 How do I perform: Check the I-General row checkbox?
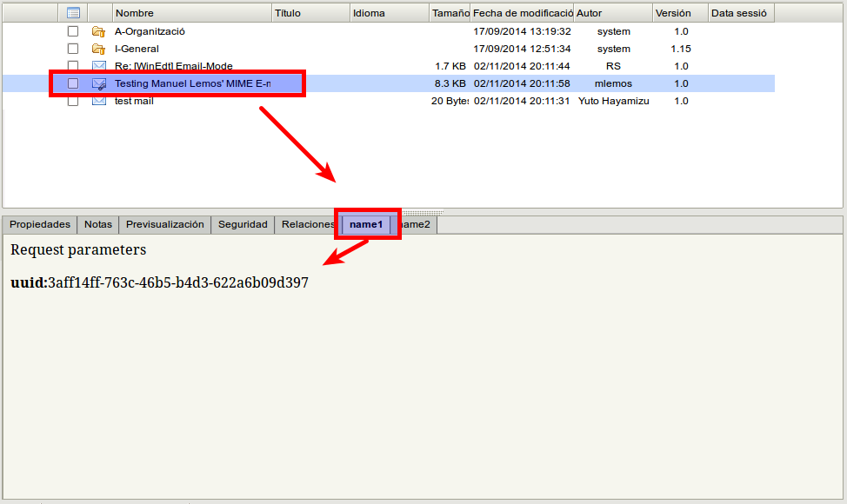[73, 49]
